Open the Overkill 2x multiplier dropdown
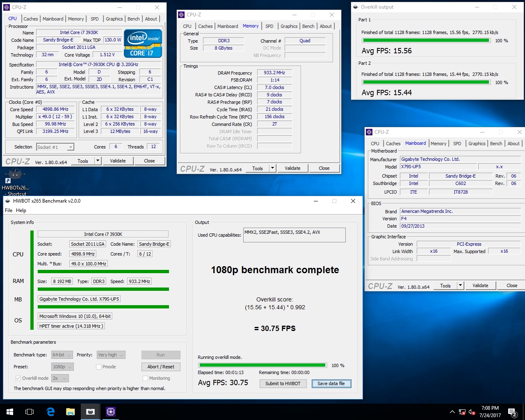This screenshot has height=420, width=525. click(60, 378)
